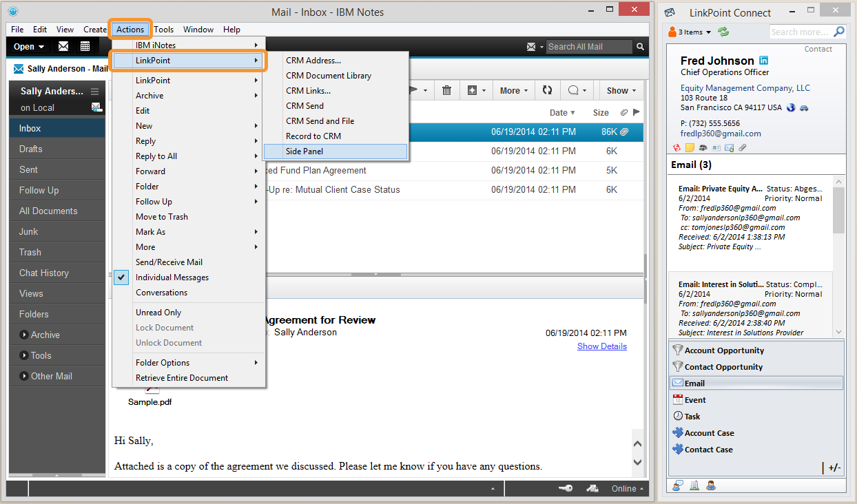857x504 pixels.
Task: Click the message body scroll down arrow
Action: point(638,462)
